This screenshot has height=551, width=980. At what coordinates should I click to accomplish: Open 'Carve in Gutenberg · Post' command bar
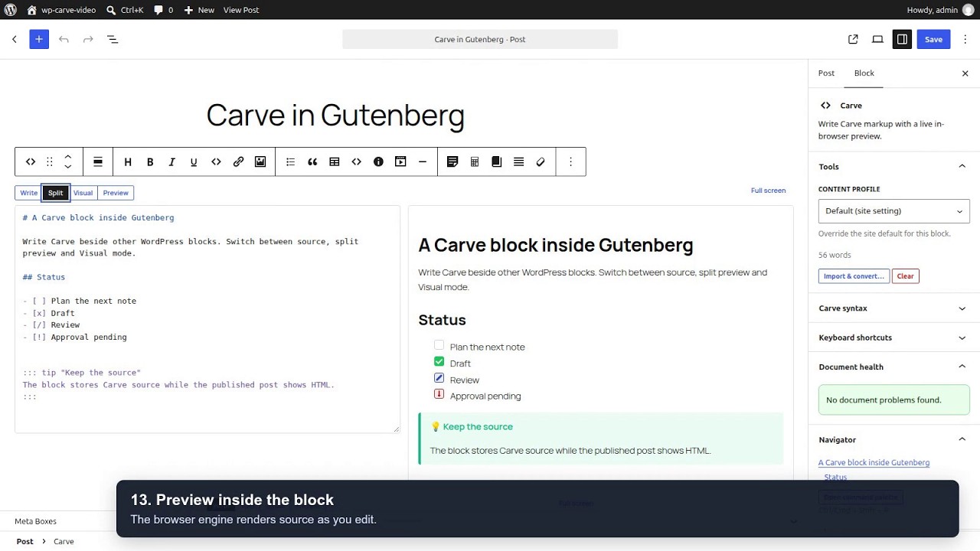click(480, 39)
